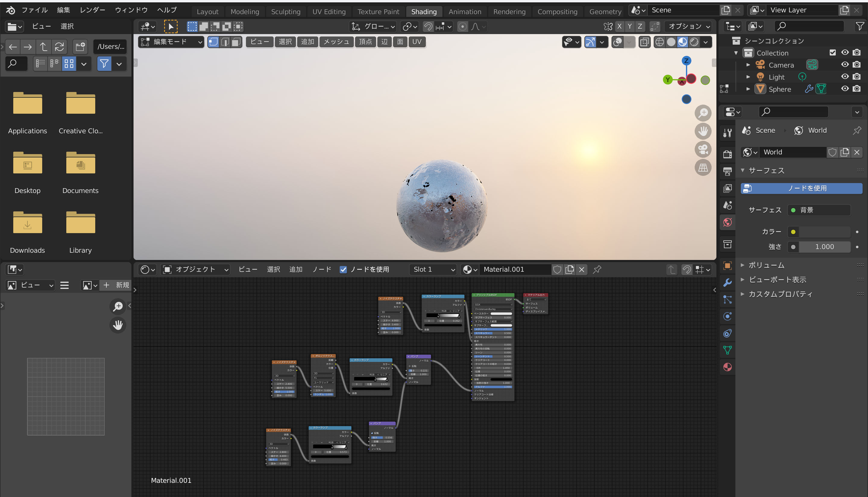This screenshot has height=497, width=868.
Task: Open the レンダー menu
Action: tap(93, 10)
